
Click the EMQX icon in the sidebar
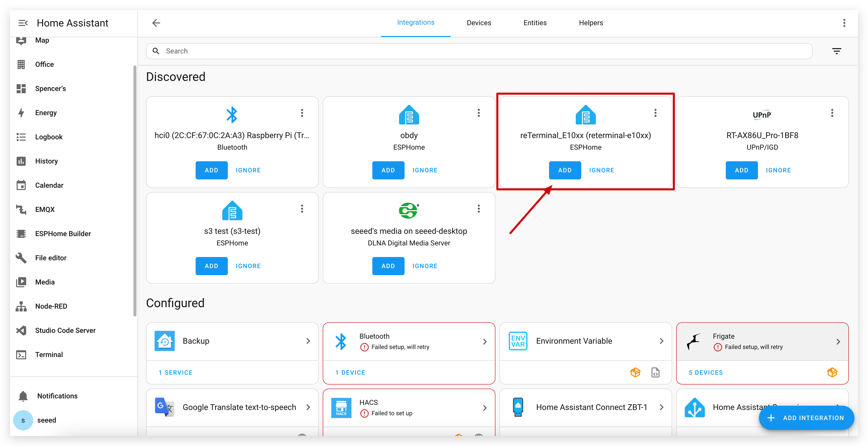point(21,209)
